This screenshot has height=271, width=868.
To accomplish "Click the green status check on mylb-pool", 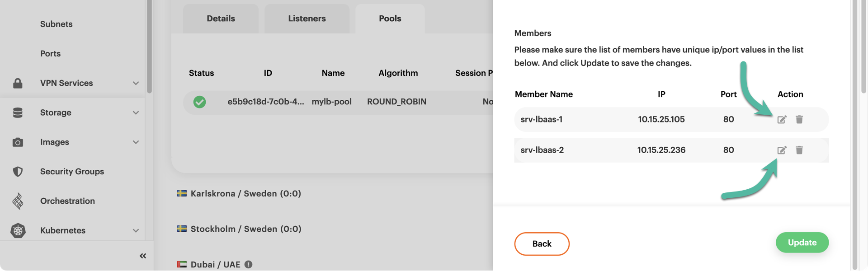I will click(x=199, y=102).
